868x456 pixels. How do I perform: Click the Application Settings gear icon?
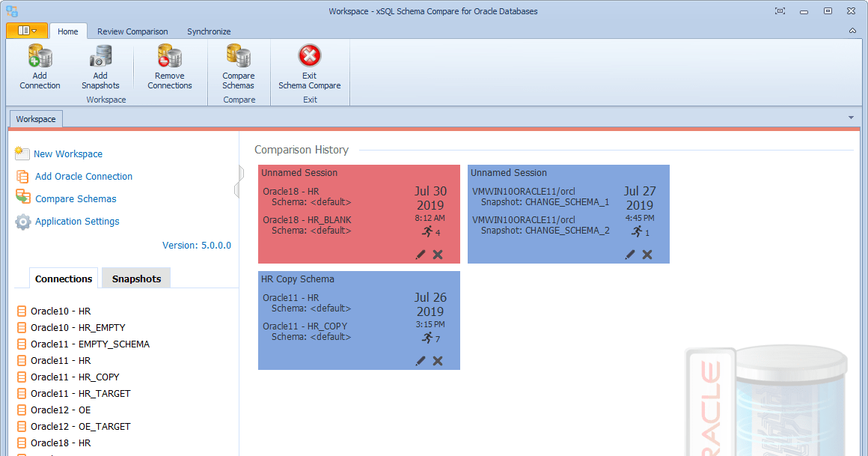(22, 222)
